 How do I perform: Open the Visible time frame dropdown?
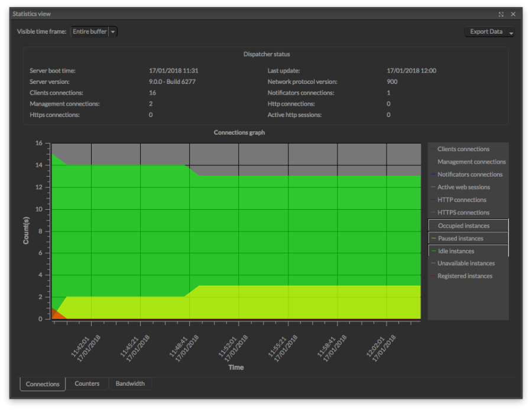(x=90, y=31)
